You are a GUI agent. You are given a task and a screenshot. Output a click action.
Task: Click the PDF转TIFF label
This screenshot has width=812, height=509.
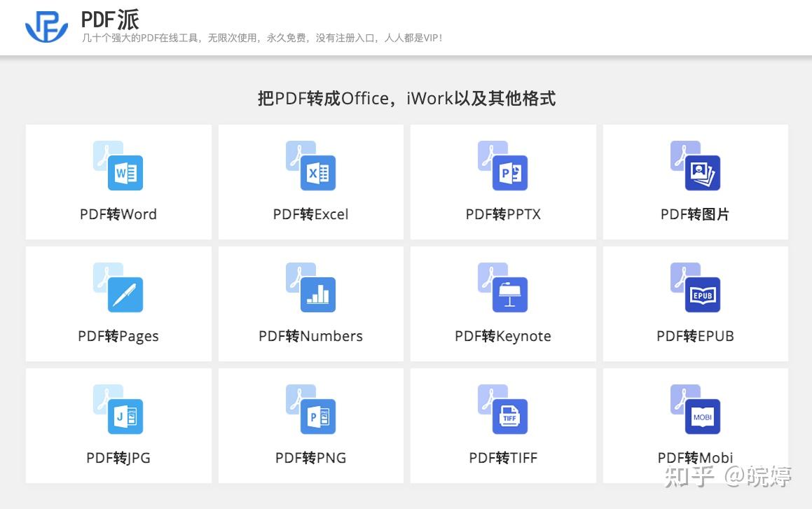503,458
